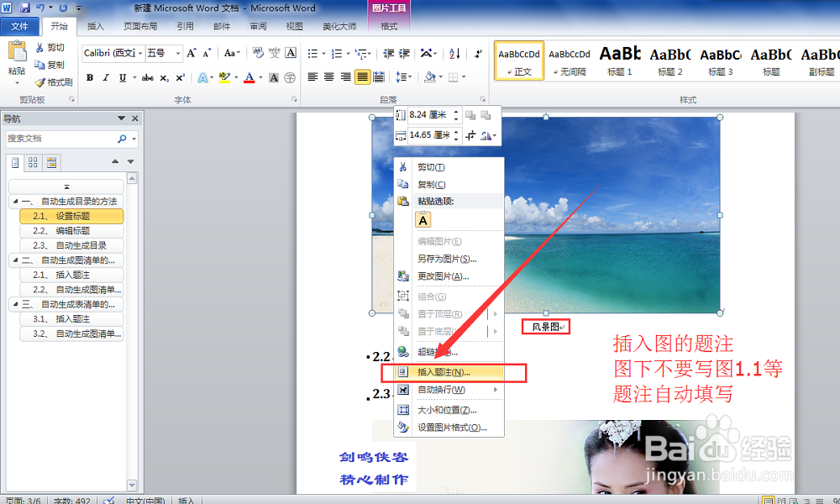
Task: Apply superscript formatting
Action: [x=181, y=77]
